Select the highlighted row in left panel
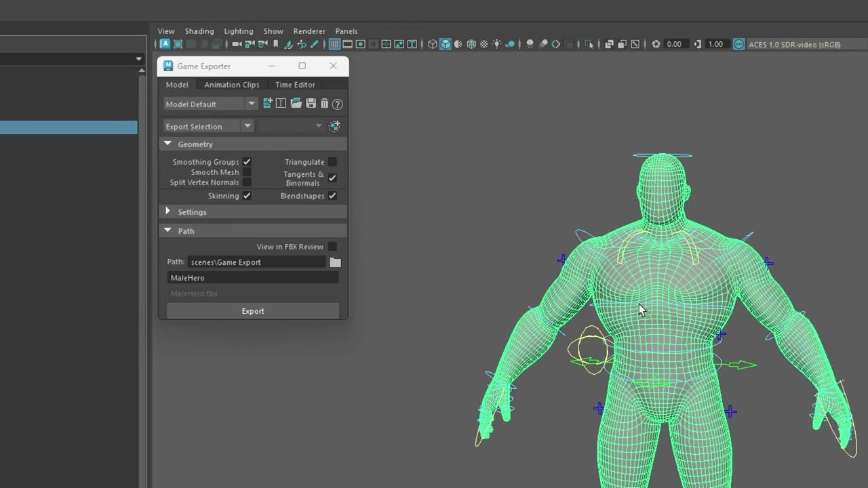 (x=68, y=127)
